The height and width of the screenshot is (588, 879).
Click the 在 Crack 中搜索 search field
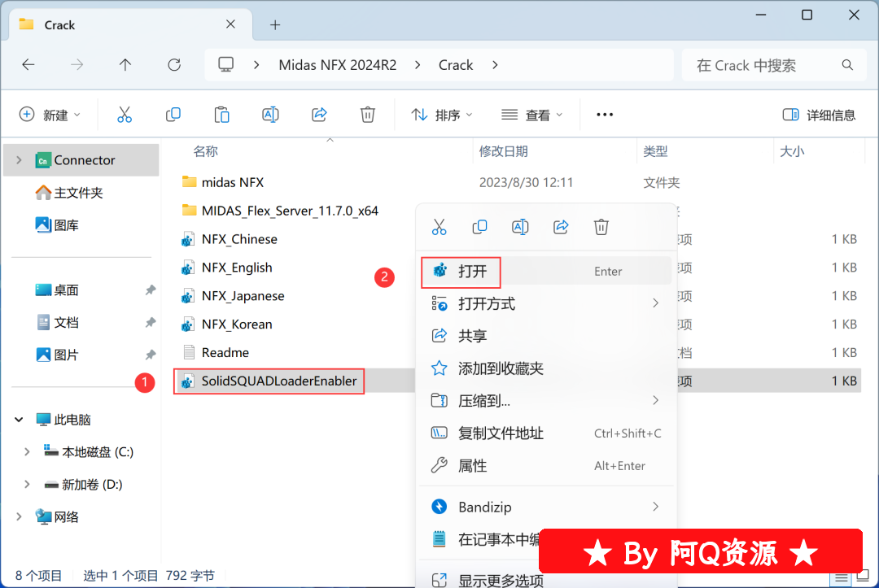coord(774,66)
